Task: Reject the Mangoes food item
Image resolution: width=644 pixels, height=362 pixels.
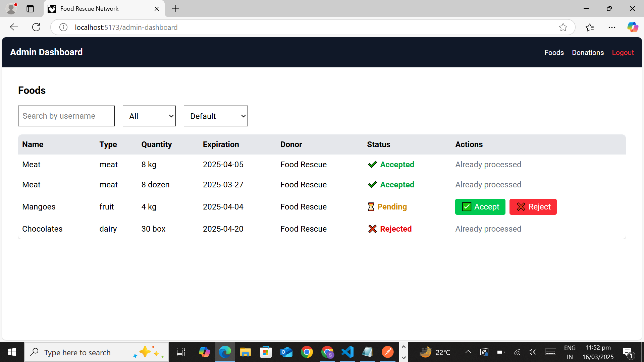Action: click(533, 207)
